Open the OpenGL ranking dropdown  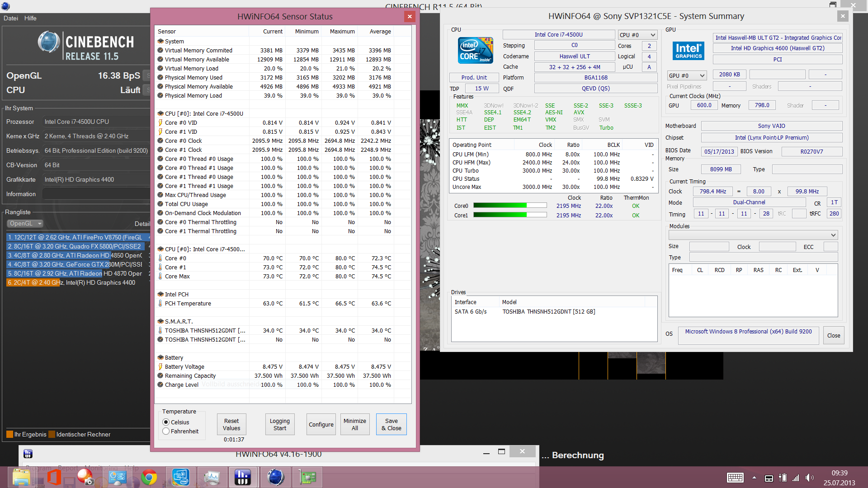pos(25,223)
